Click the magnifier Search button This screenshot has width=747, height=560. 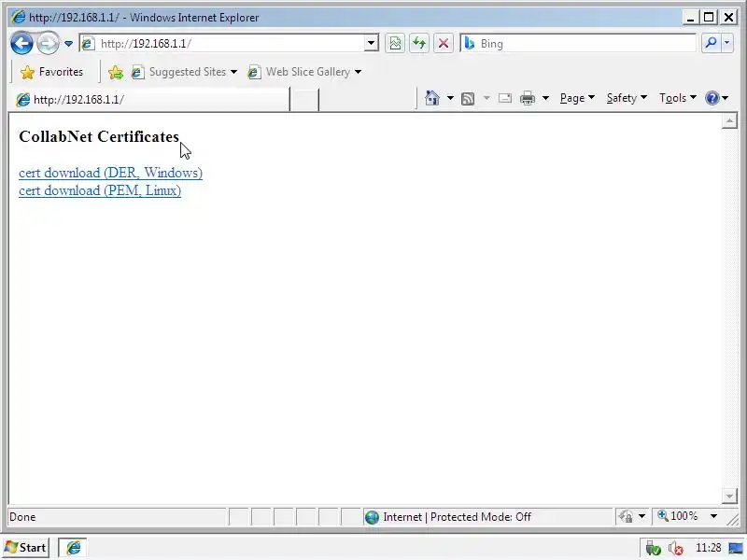point(711,44)
